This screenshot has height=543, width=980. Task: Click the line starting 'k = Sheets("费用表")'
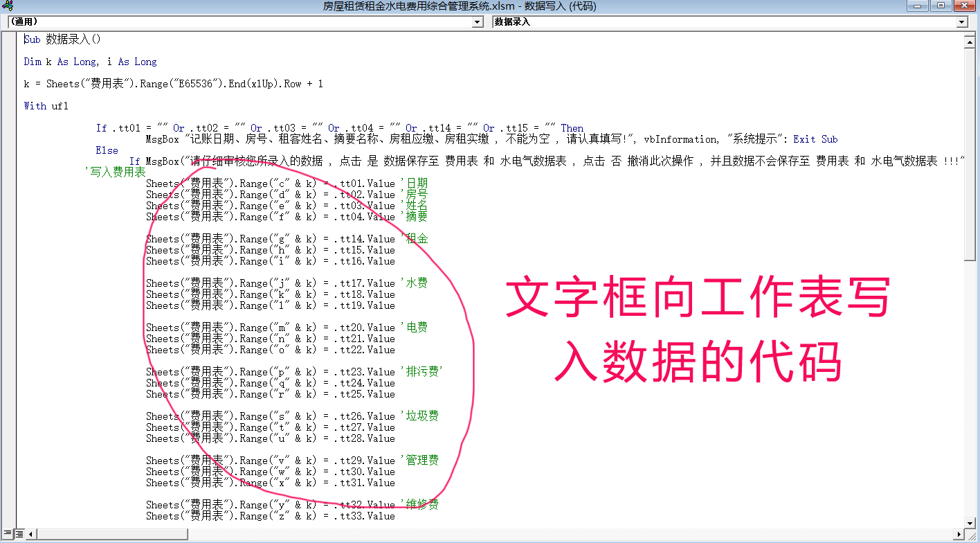point(174,84)
